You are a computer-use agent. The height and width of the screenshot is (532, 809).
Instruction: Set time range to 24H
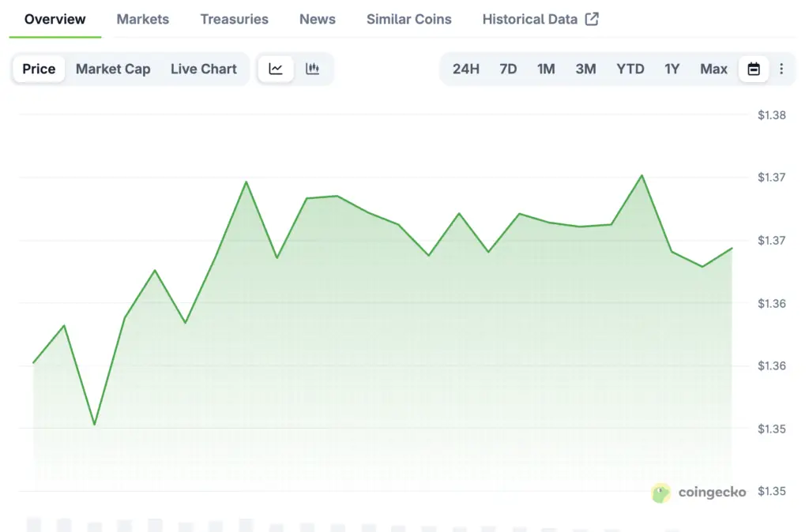466,69
